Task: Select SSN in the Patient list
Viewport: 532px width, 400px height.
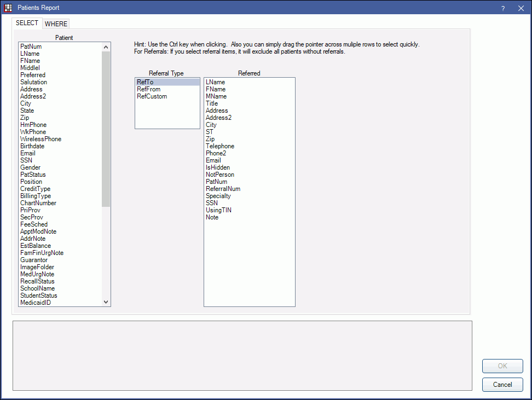Action: coord(60,160)
